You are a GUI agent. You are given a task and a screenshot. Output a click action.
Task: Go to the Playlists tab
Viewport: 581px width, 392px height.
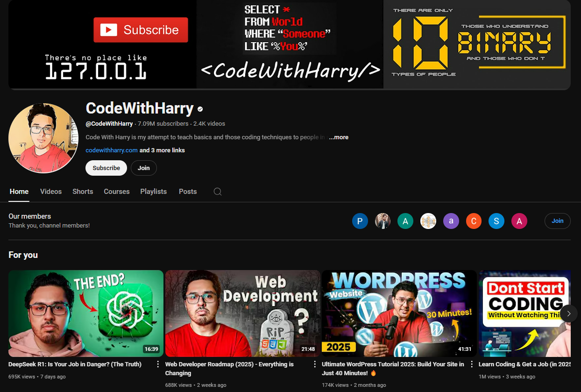point(154,192)
